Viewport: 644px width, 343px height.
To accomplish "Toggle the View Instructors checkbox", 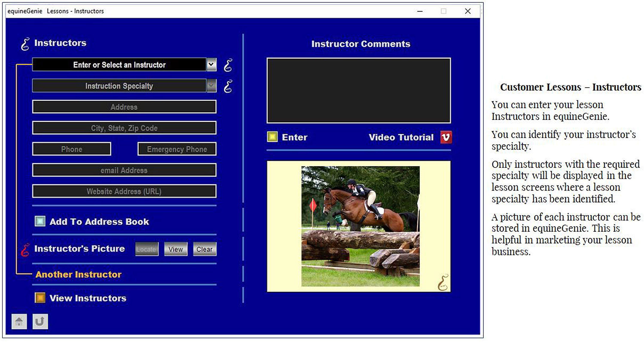I will 40,298.
